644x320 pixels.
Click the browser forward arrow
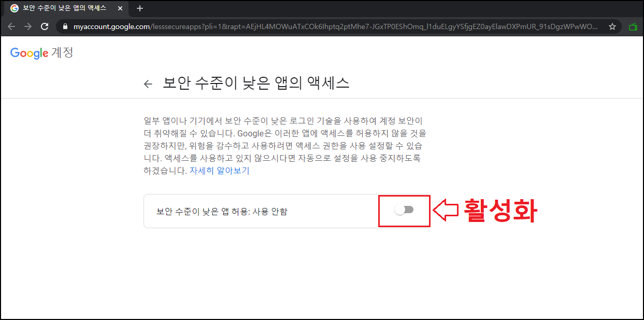click(28, 26)
